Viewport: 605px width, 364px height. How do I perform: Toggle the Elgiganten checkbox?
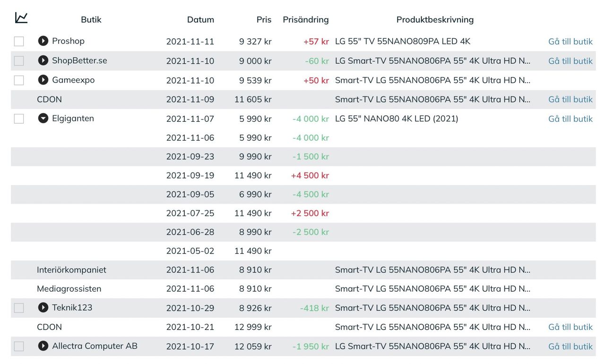[19, 119]
